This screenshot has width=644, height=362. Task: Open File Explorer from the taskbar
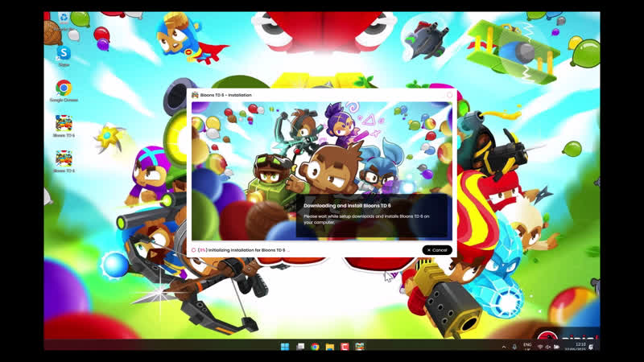330,347
